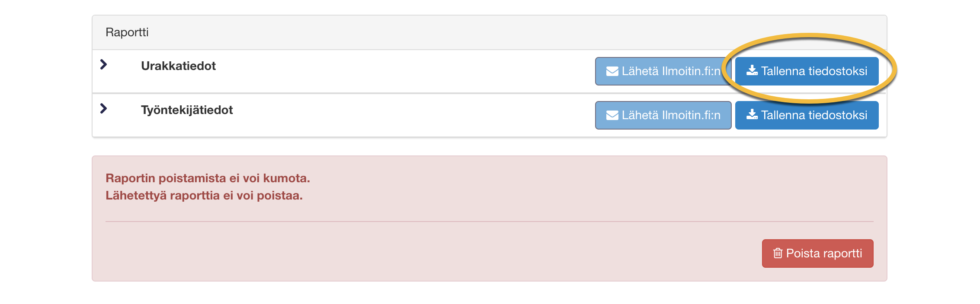Click the yellow highlight ring around Tallenna
980x304 pixels.
click(809, 36)
